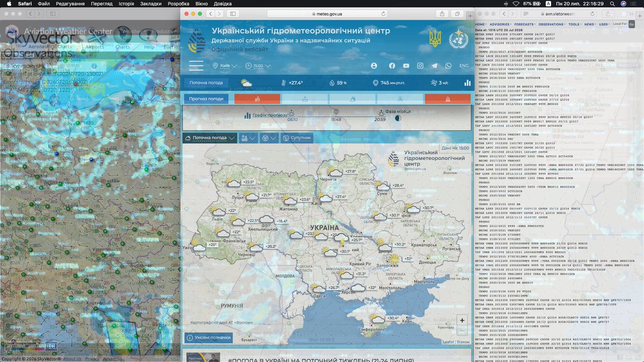
Task: Expand the Київ city dropdown
Action: click(x=225, y=65)
